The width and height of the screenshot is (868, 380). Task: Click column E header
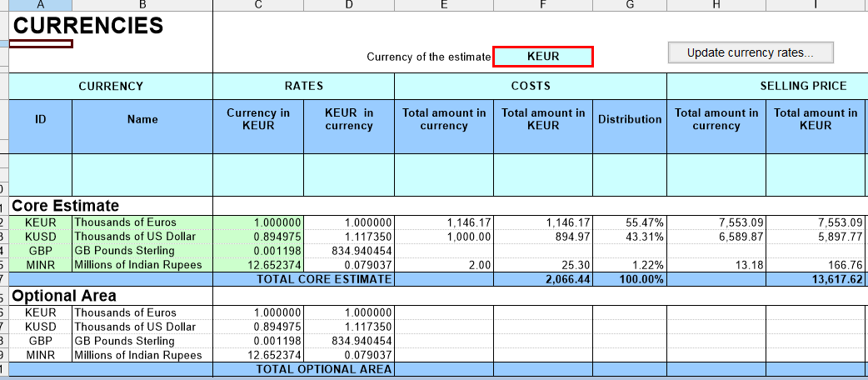(443, 5)
